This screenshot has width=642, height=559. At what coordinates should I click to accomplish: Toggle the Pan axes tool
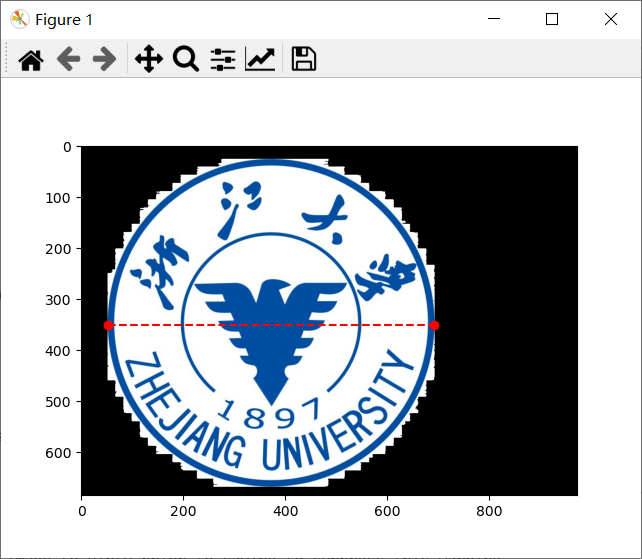coord(148,60)
